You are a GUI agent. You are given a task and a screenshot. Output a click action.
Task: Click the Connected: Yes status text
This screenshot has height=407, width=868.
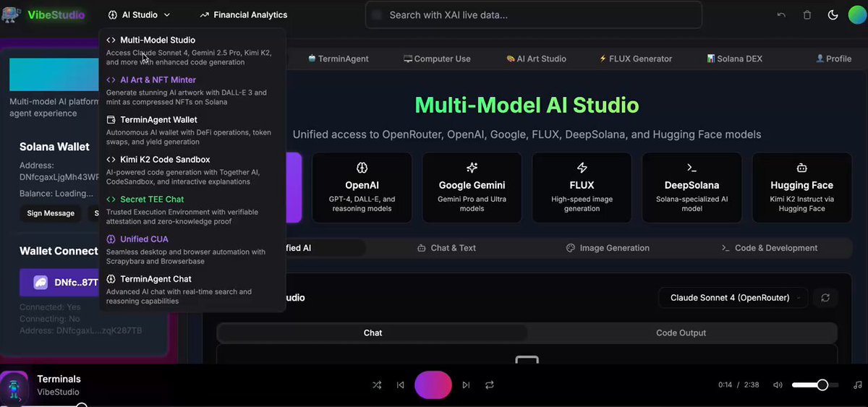point(51,307)
